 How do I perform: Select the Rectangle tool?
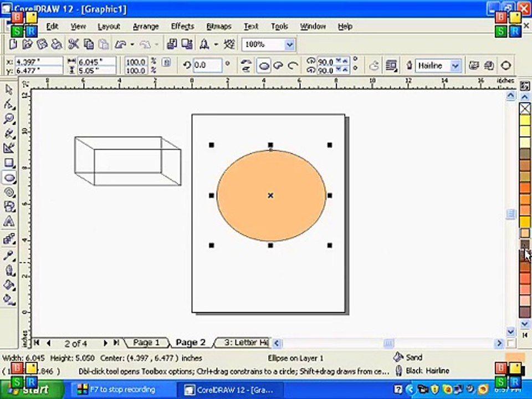point(9,163)
